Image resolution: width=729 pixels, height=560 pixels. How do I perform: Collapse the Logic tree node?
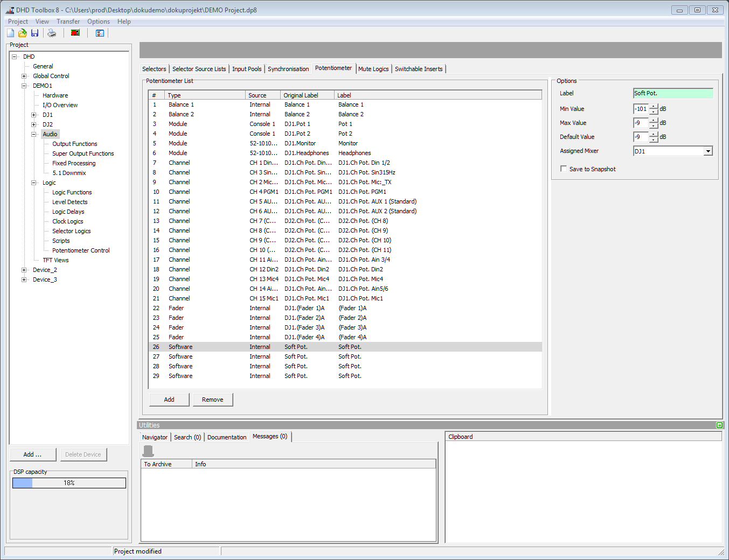[34, 183]
